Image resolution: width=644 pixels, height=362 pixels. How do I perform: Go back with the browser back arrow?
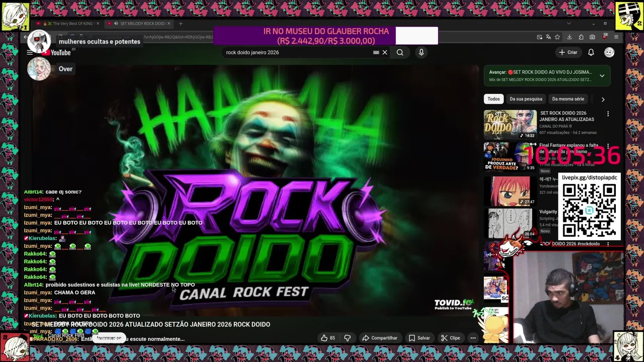26,37
